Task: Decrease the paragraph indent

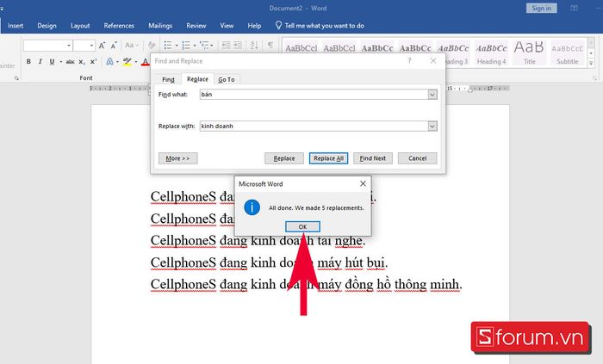Action: (226, 46)
